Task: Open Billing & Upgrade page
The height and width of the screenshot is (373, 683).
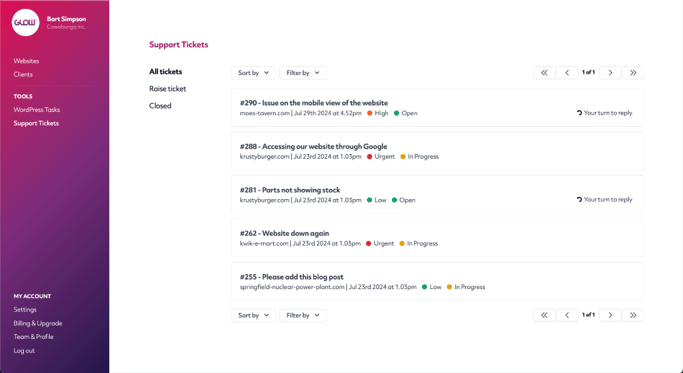Action: click(x=38, y=323)
